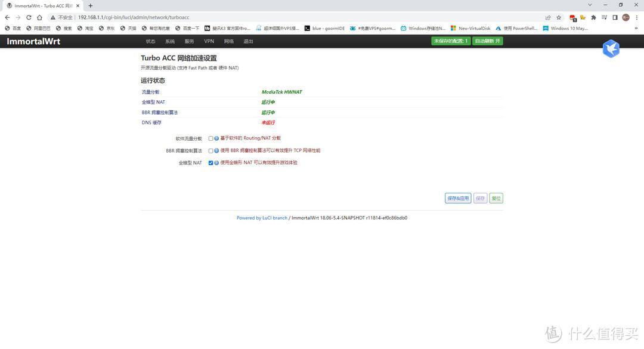Click DNS 缓存 status label
The height and width of the screenshot is (349, 644).
151,122
